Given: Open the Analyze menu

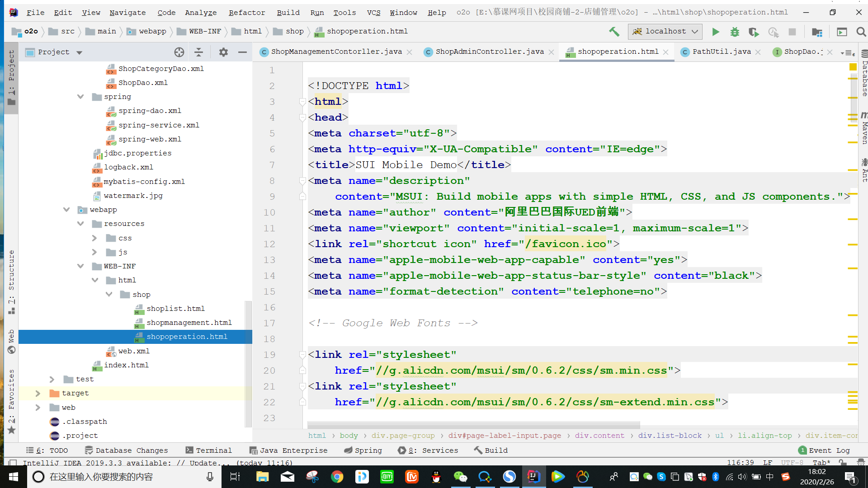Looking at the screenshot, I should coord(201,13).
